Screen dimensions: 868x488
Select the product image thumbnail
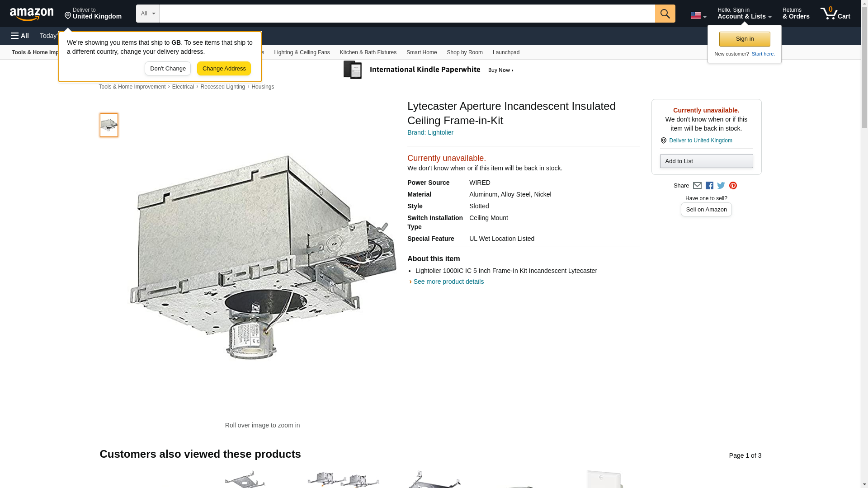click(x=109, y=125)
